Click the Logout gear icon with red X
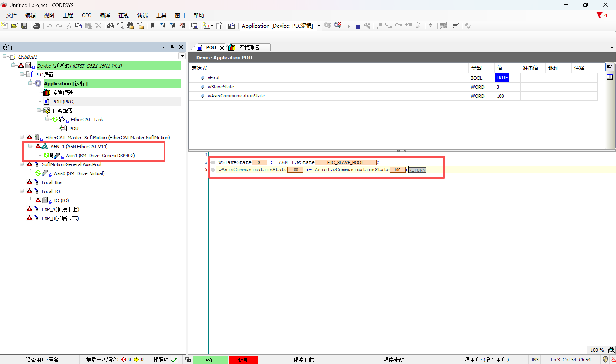Image resolution: width=616 pixels, height=364 pixels. click(337, 25)
